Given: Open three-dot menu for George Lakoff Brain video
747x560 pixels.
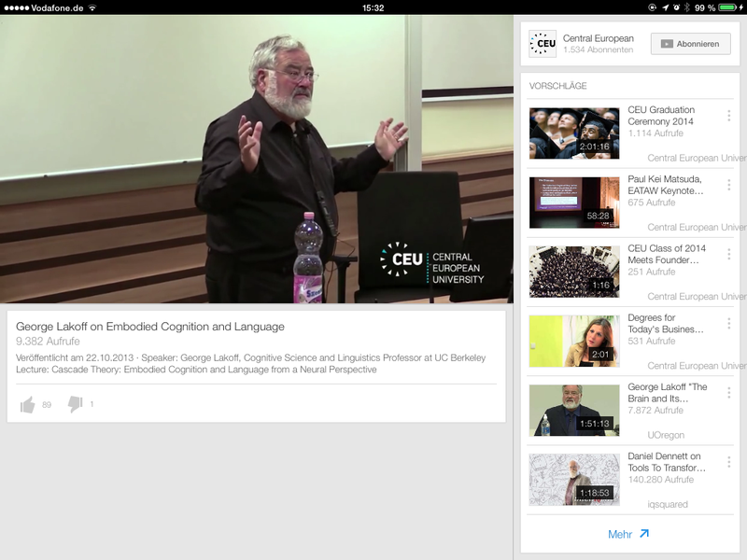Looking at the screenshot, I should pyautogui.click(x=728, y=393).
